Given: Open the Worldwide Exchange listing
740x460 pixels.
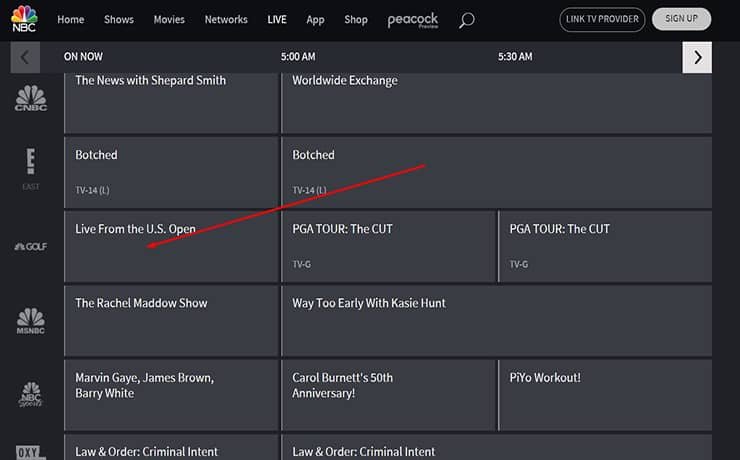Looking at the screenshot, I should coord(496,103).
